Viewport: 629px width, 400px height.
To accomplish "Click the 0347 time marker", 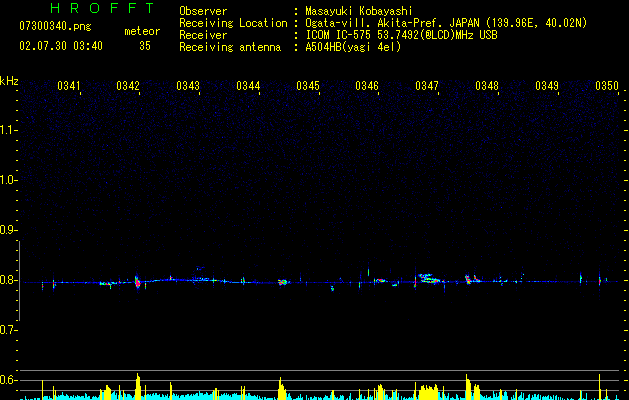I will pos(427,86).
